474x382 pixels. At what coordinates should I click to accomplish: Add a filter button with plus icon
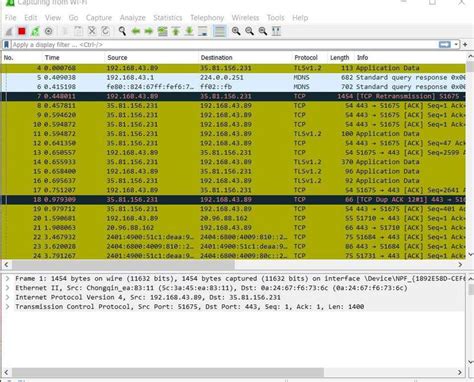465,45
